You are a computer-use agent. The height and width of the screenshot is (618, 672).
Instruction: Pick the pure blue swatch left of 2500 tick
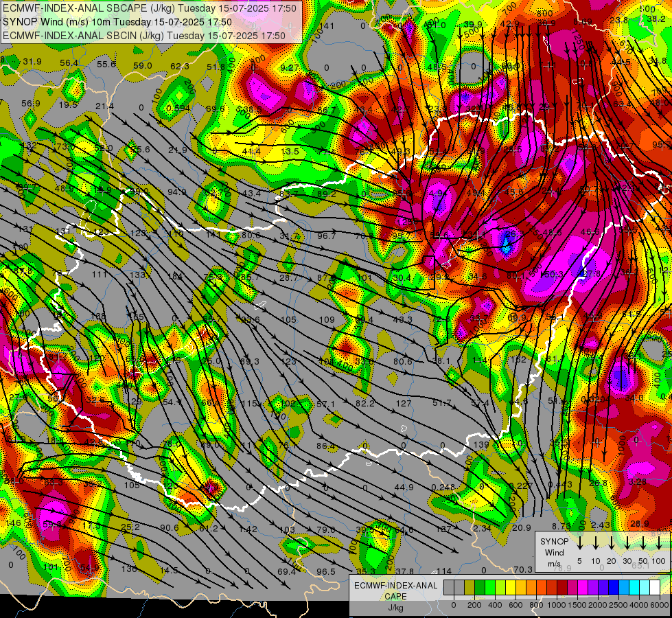coord(614,588)
